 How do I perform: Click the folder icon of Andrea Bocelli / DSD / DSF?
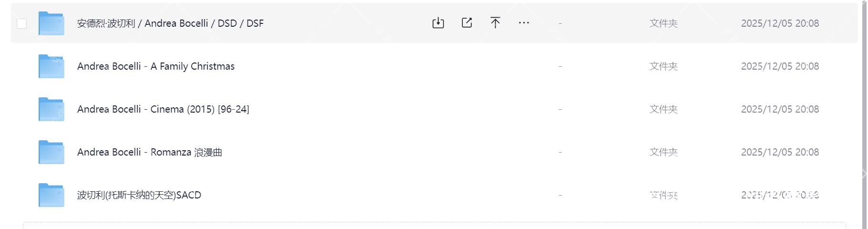pyautogui.click(x=51, y=23)
